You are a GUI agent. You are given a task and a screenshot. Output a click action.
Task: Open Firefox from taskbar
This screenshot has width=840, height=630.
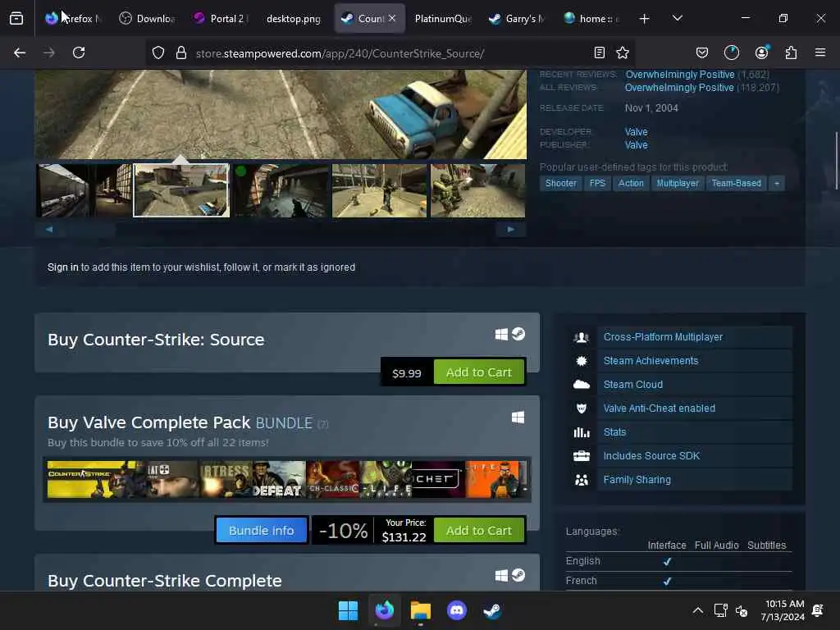(385, 610)
